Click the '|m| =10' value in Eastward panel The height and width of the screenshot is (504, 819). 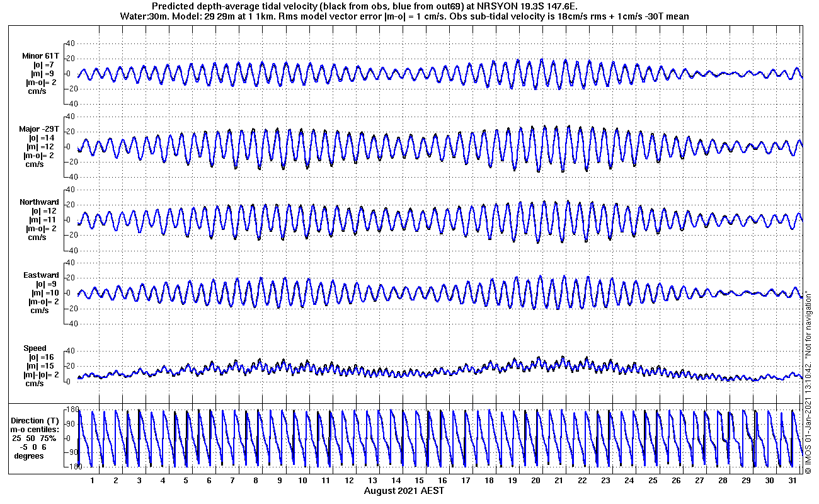pos(45,293)
